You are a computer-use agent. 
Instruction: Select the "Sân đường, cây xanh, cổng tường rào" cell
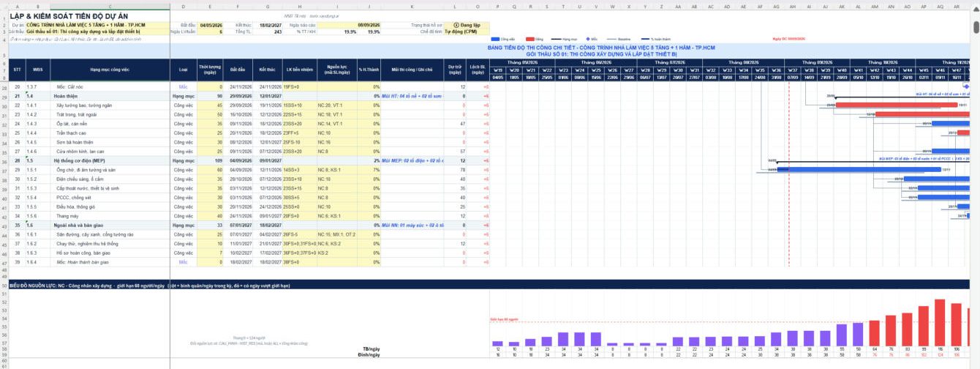coord(110,234)
